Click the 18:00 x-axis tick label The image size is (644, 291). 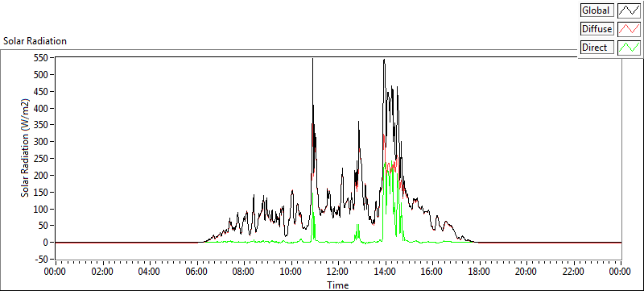coord(480,272)
